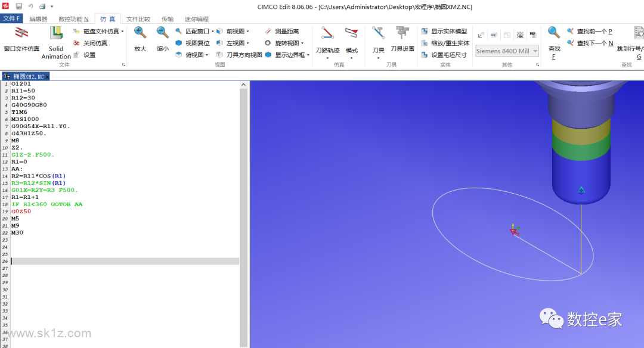Click 查找下一个 find next

coord(590,43)
